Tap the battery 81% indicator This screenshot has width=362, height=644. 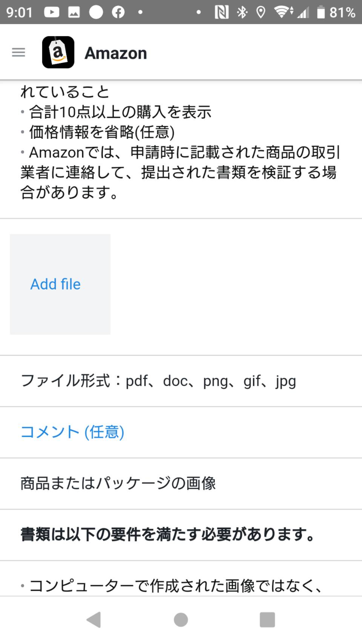(x=336, y=12)
